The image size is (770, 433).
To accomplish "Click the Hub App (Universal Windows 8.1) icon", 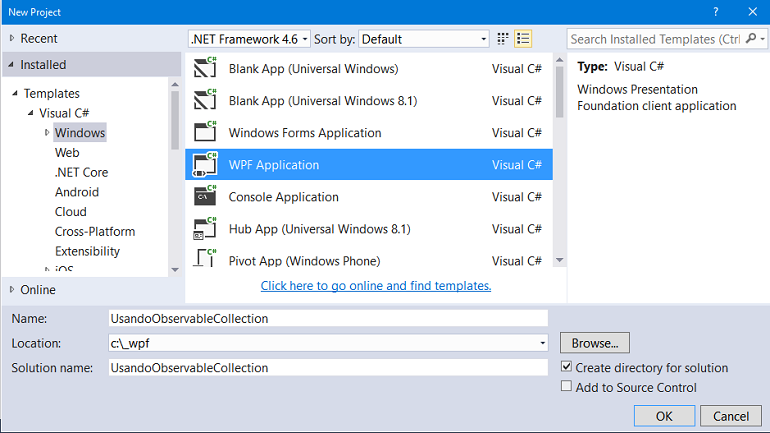I will [x=205, y=228].
